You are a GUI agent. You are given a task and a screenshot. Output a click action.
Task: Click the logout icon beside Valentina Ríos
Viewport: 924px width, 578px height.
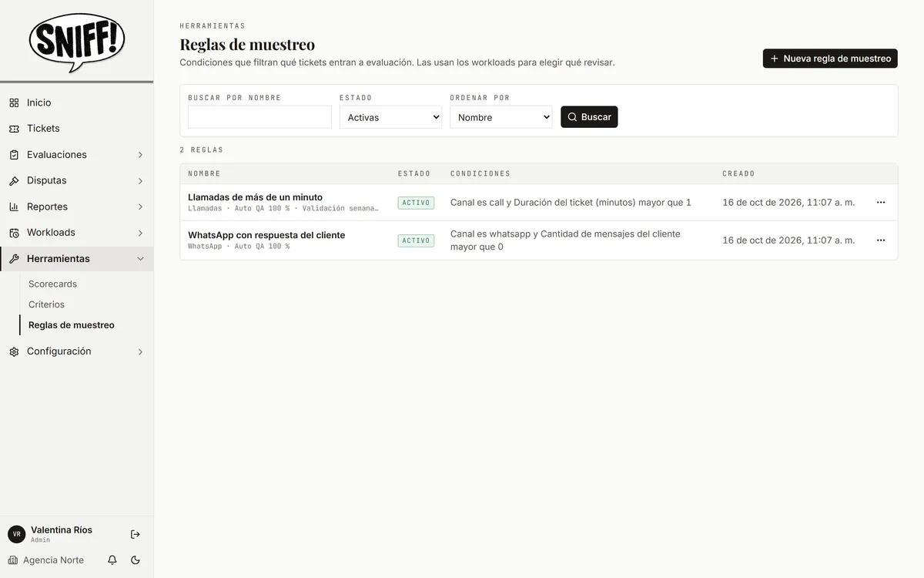coord(136,534)
